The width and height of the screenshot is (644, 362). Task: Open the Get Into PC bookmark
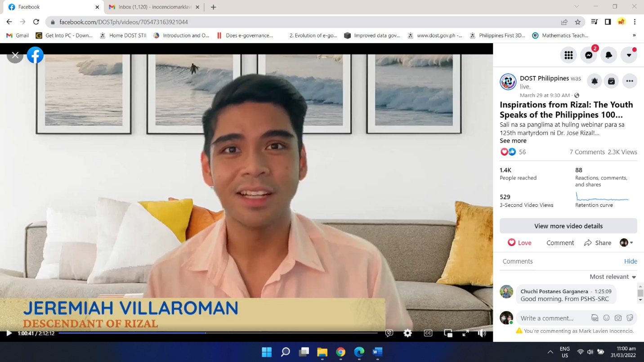tap(64, 36)
